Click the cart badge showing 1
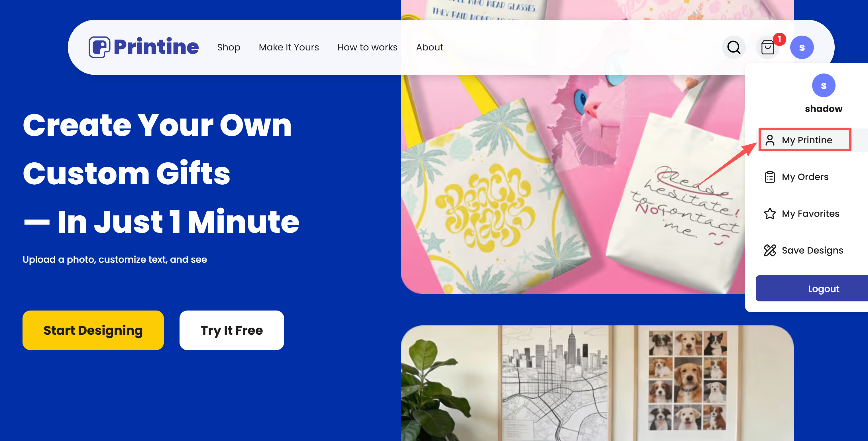 pyautogui.click(x=779, y=39)
